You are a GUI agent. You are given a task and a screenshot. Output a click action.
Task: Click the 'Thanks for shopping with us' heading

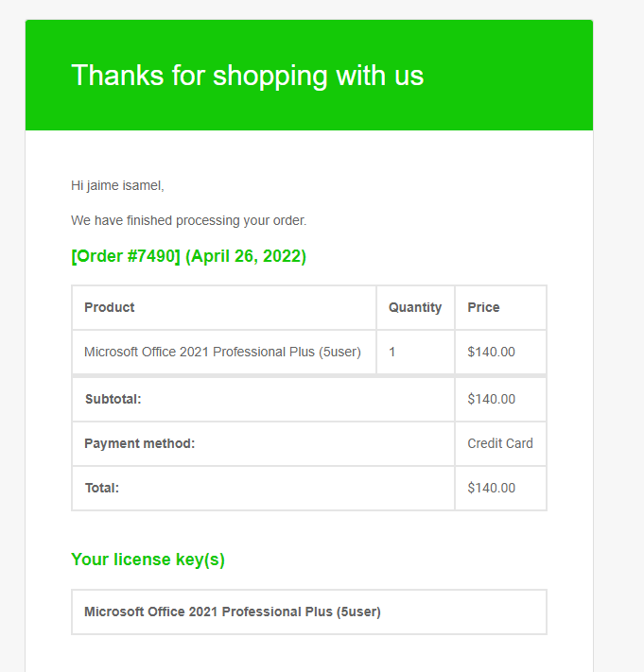(x=247, y=76)
